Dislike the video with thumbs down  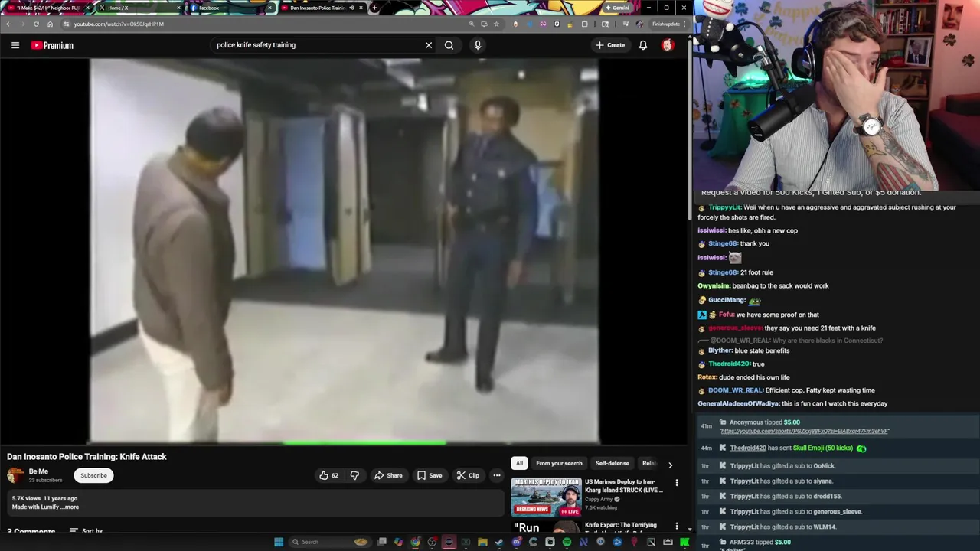point(354,475)
